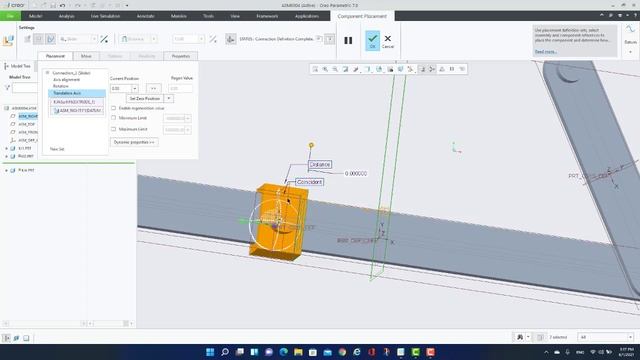The image size is (640, 360).
Task: Open the Move tab
Action: [86, 56]
